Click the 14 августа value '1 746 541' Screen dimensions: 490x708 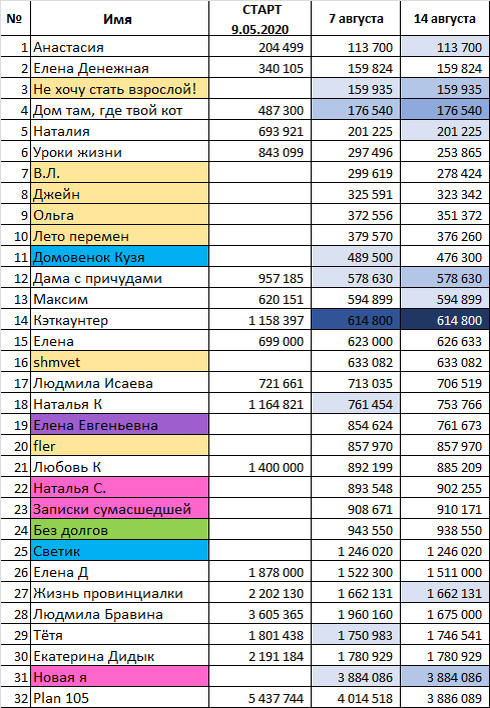coord(445,635)
